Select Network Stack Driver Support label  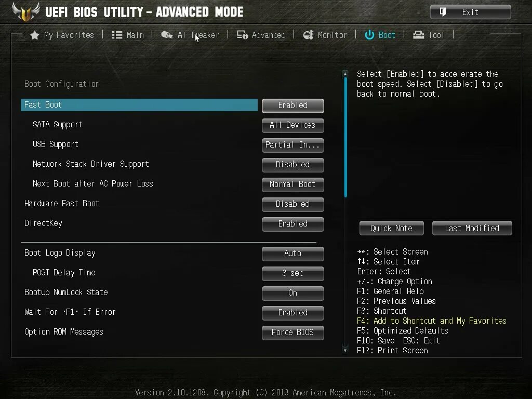[x=91, y=164]
